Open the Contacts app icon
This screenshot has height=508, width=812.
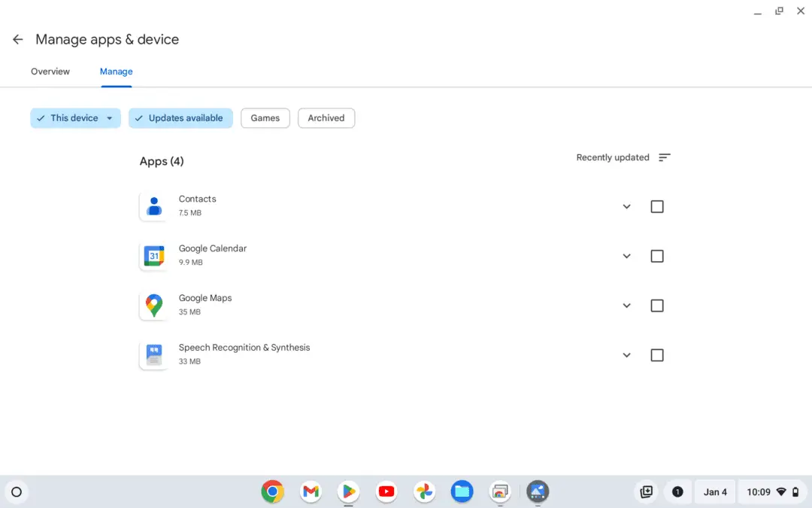pyautogui.click(x=153, y=205)
